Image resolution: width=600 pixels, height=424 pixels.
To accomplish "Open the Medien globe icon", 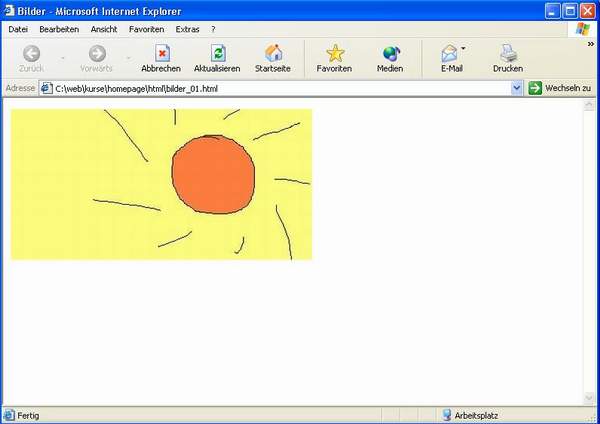I will (x=391, y=54).
